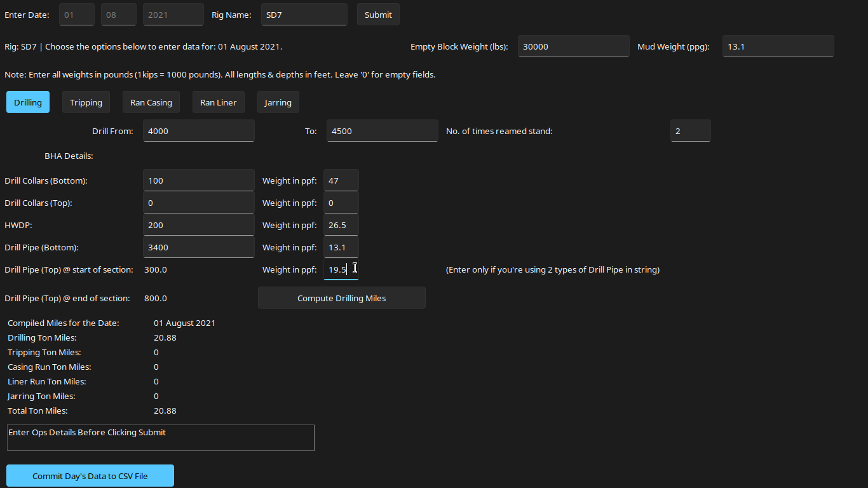Select the Rig Name field showing SD7
This screenshot has width=868, height=488.
(x=304, y=14)
